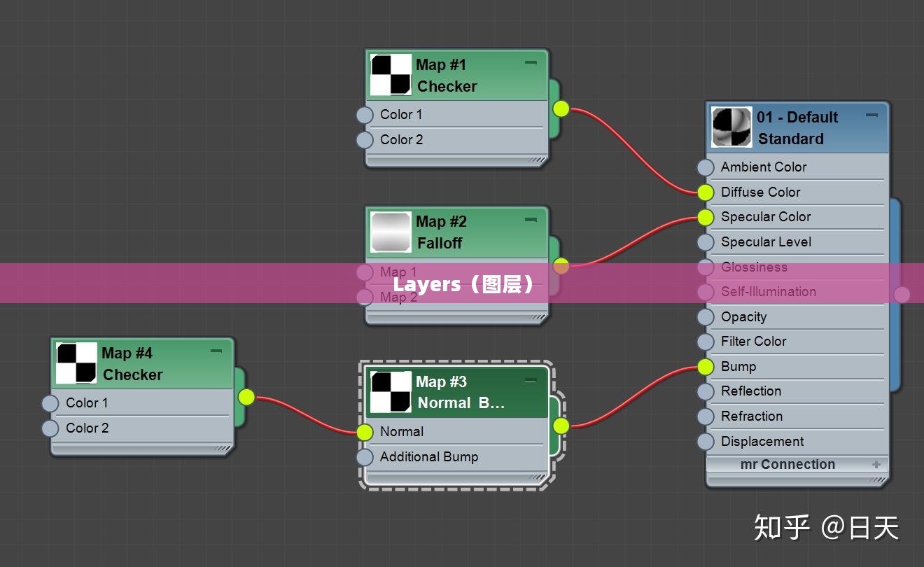This screenshot has height=567, width=924.
Task: Click the Map #1 checker thumbnail
Action: tap(391, 75)
